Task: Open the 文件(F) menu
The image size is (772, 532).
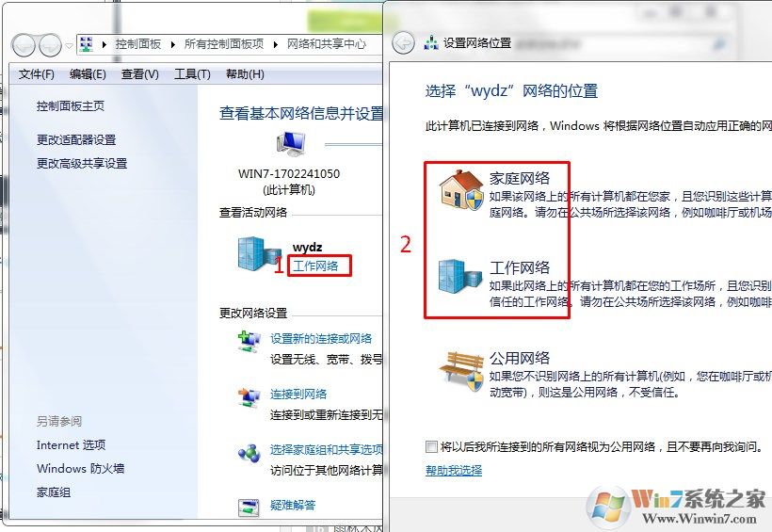Action: (x=37, y=74)
